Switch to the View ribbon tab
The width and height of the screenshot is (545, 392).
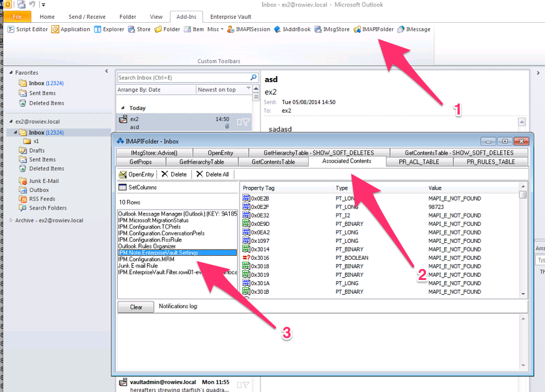156,17
